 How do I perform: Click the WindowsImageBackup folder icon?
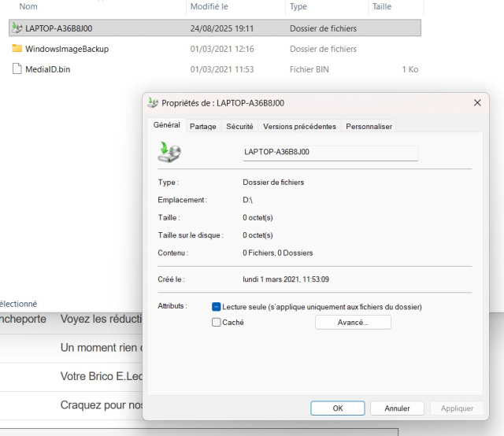pyautogui.click(x=17, y=49)
